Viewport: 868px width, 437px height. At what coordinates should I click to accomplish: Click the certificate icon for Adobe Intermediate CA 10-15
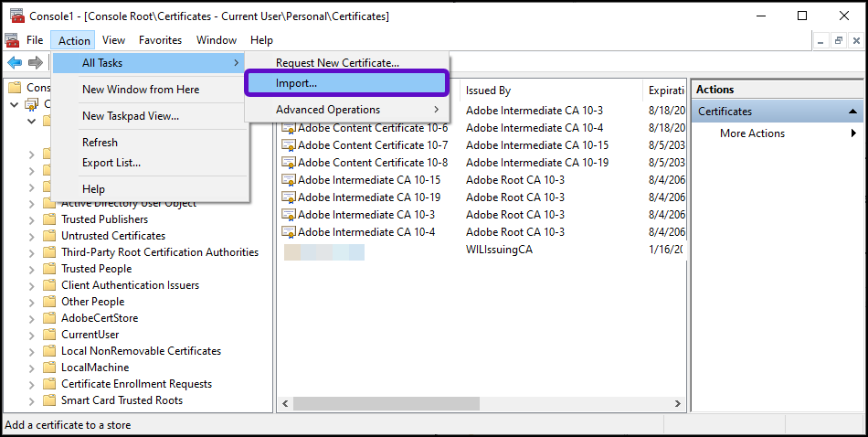tap(289, 180)
